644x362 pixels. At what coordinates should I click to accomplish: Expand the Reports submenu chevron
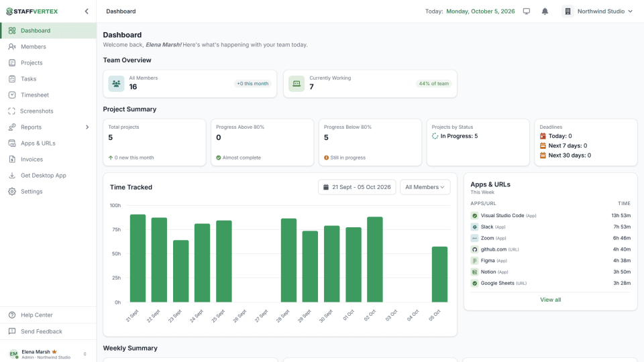click(x=87, y=127)
